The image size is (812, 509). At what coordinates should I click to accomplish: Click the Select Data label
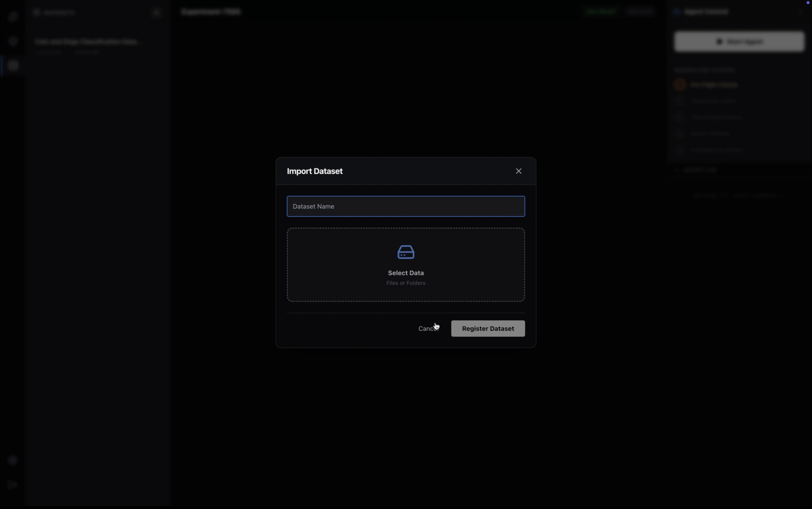pyautogui.click(x=406, y=273)
